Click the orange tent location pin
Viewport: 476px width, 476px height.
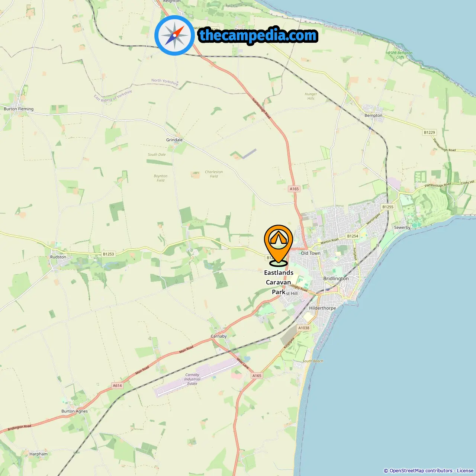tap(279, 245)
